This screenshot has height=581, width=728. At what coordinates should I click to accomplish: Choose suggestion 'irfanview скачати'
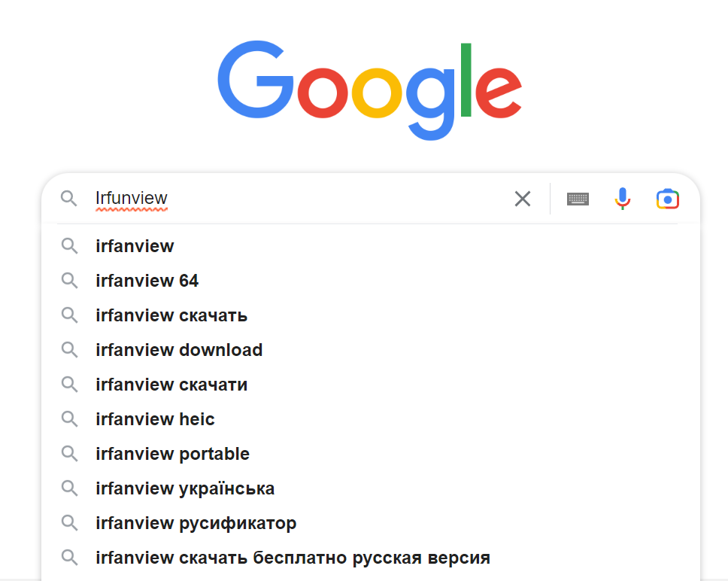[171, 385]
